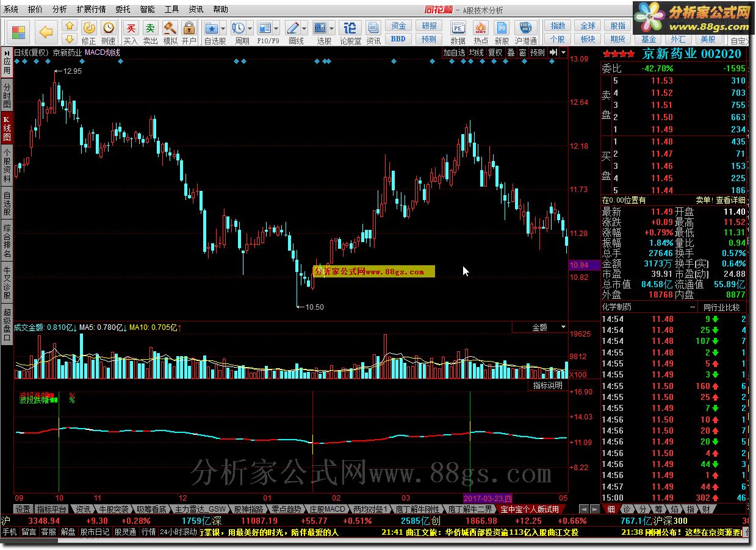Image resolution: width=756 pixels, height=550 pixels.
Task: Click the 全球 button
Action: [x=588, y=26]
